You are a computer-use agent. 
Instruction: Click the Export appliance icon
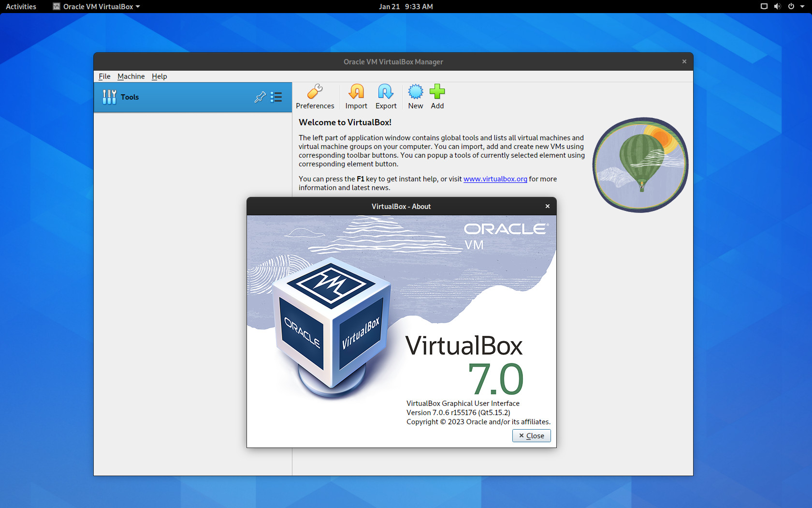386,96
